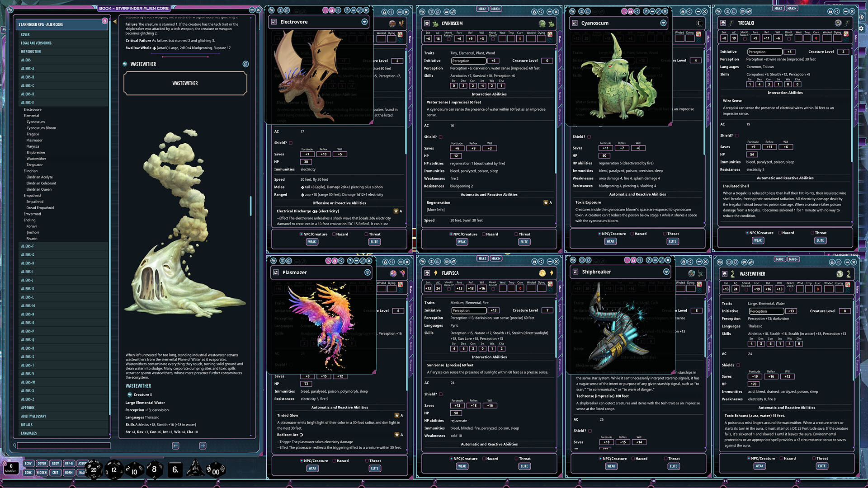
Task: Select Threat radio on Wastewither sheet
Action: (814, 459)
